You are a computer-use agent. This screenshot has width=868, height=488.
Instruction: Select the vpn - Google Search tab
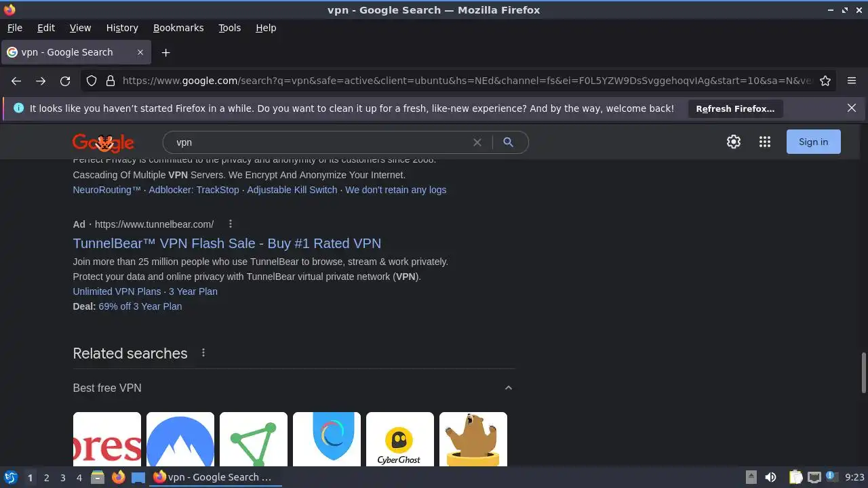(76, 52)
